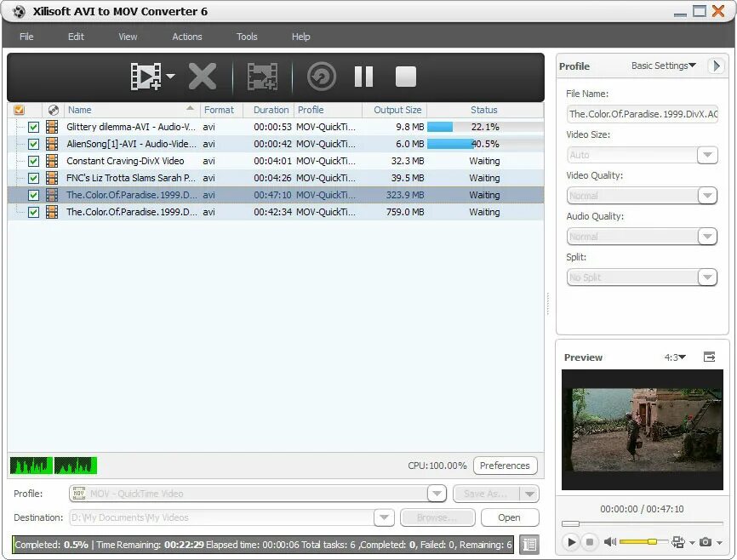Click the panel splitter handle
This screenshot has width=737, height=560.
pyautogui.click(x=548, y=303)
